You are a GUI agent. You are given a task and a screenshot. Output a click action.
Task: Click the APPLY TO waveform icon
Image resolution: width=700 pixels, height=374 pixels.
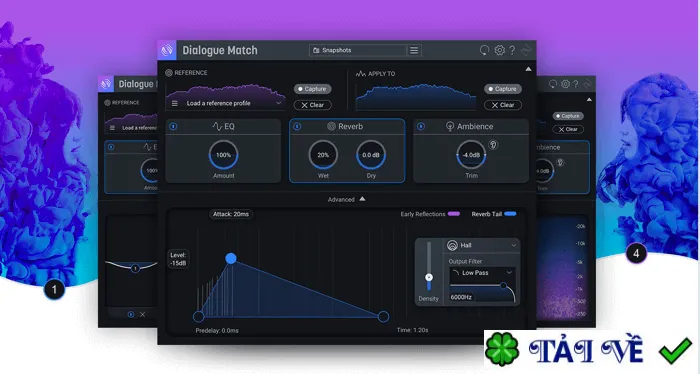coord(361,74)
